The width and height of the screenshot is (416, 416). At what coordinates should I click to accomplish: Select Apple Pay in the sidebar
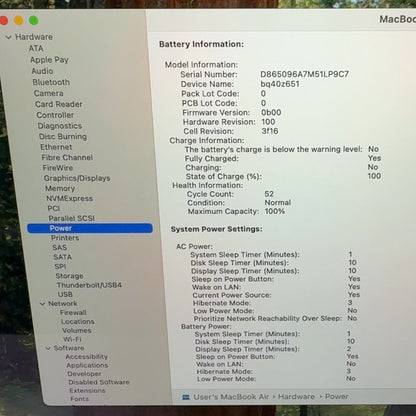49,60
